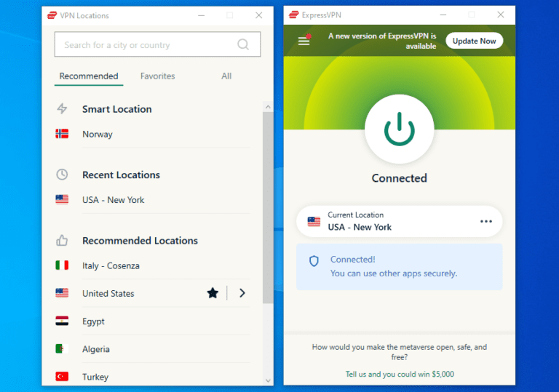Switch to the Recommended tab

coord(89,76)
